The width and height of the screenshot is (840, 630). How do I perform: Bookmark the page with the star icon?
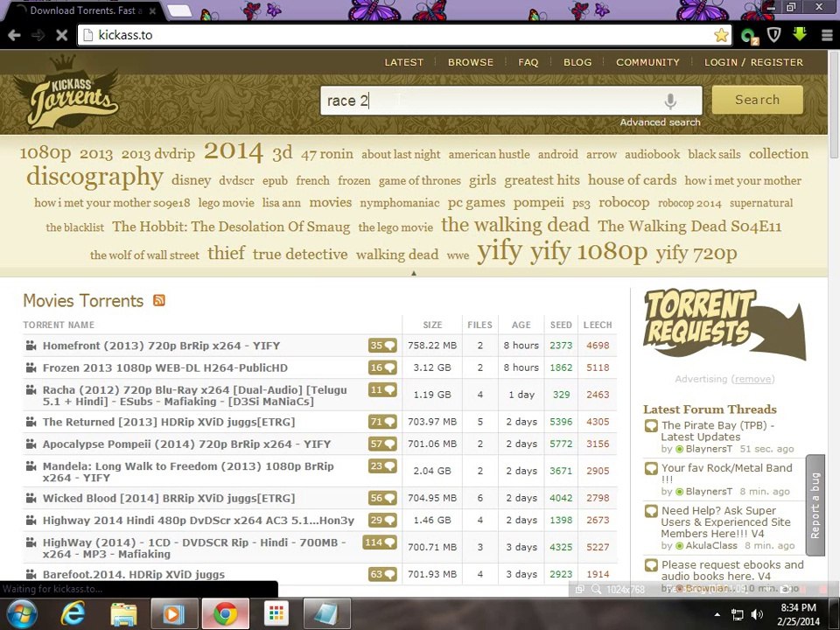click(x=721, y=35)
